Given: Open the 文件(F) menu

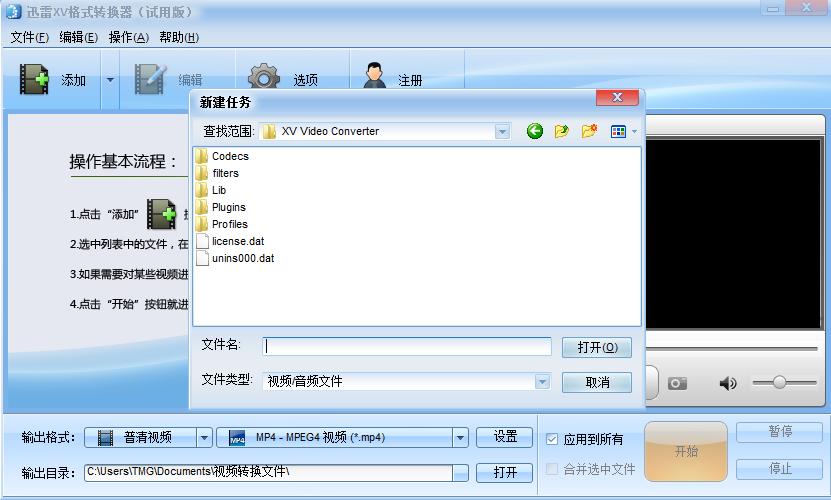Looking at the screenshot, I should (x=30, y=37).
